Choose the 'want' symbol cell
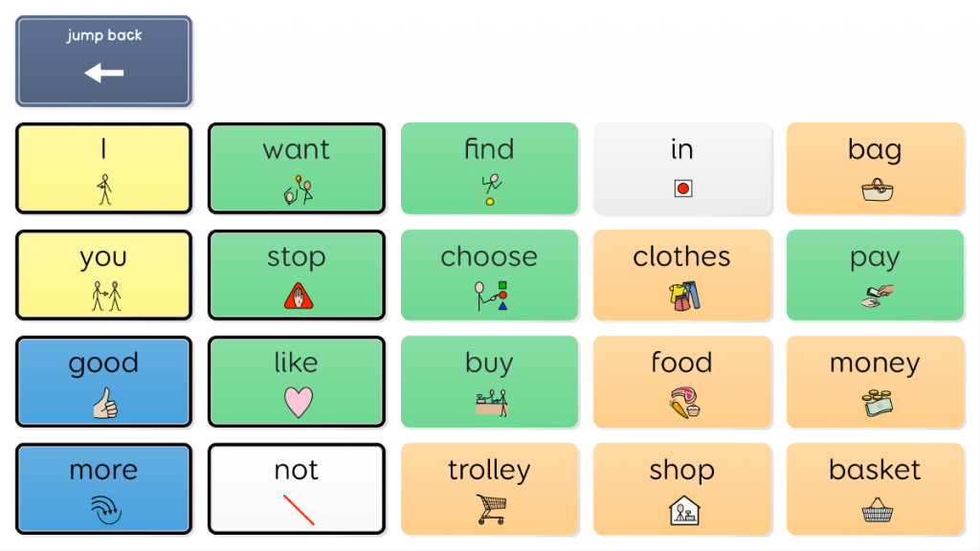This screenshot has width=980, height=551. point(297,168)
